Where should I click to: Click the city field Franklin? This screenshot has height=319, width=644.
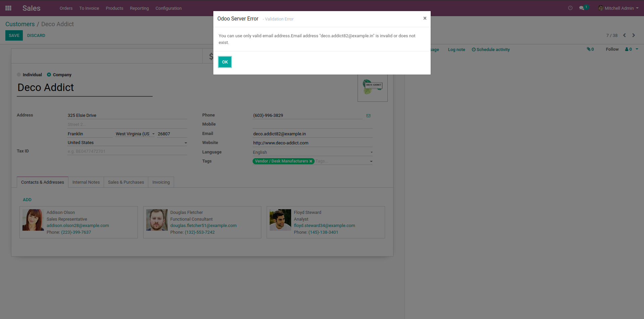click(90, 134)
